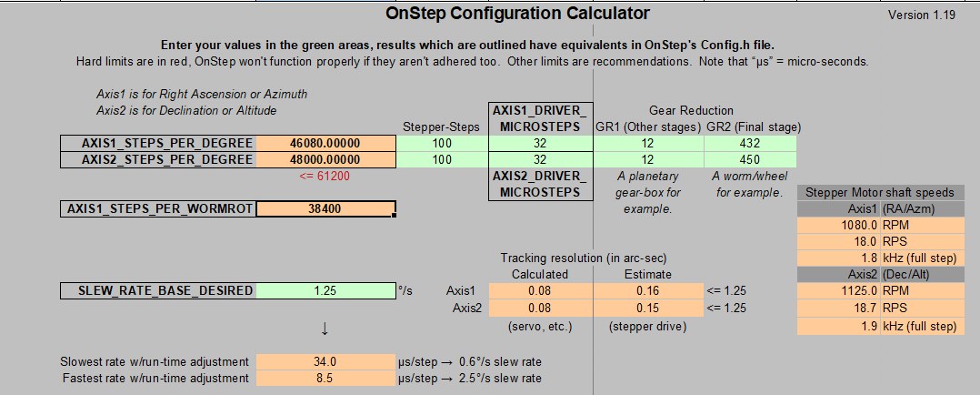Click the Axis1 Estimate value 0.16
Screen dimensions: 980x395
(x=648, y=290)
